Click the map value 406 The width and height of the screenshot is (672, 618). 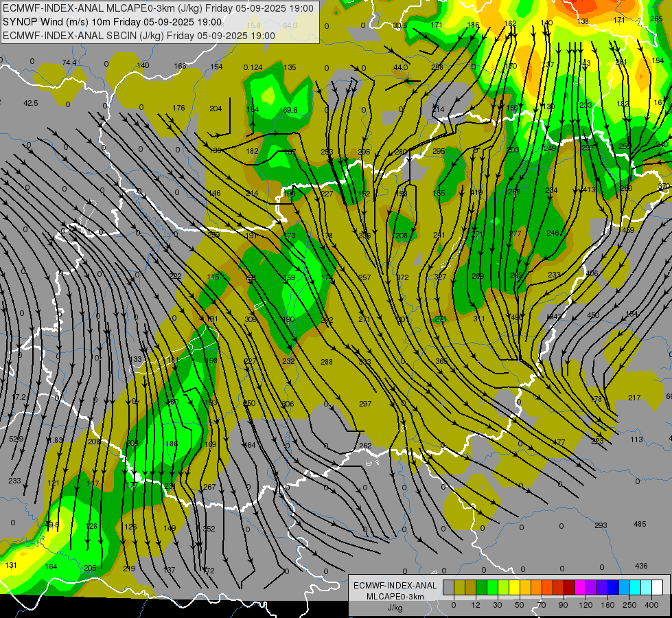(x=592, y=273)
